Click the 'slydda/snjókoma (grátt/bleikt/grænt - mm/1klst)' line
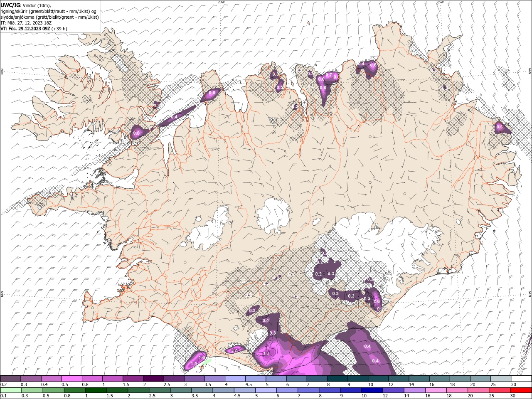 (50, 17)
